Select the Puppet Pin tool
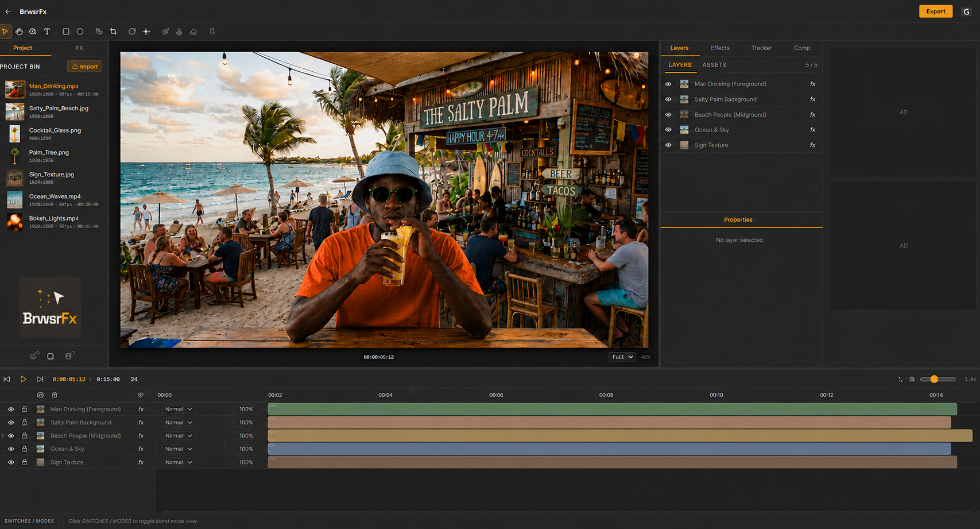The height and width of the screenshot is (529, 980). click(x=212, y=32)
